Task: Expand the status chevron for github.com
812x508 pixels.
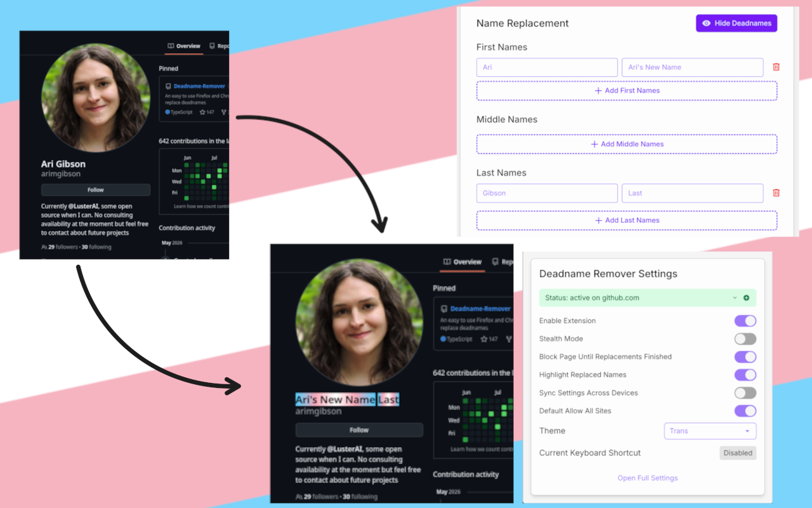Action: tap(735, 298)
